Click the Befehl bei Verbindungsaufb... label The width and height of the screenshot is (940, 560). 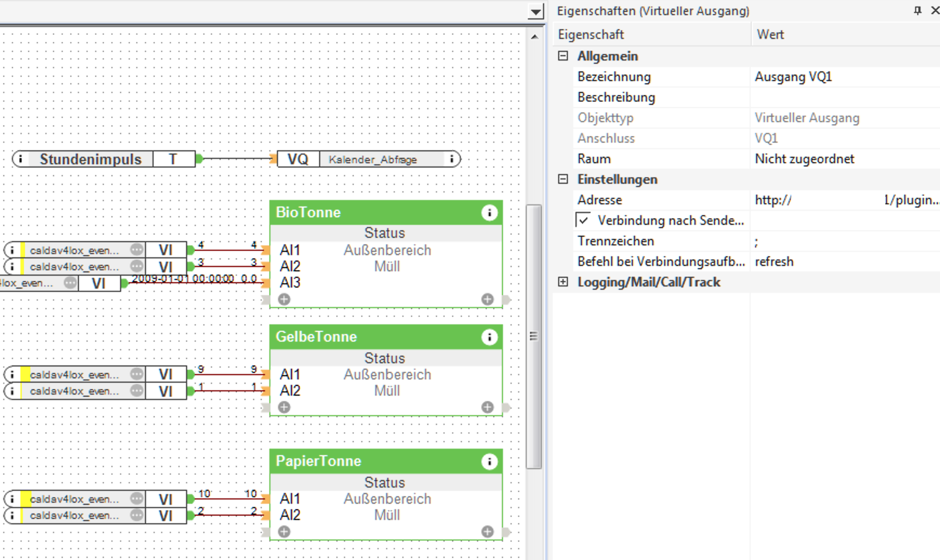point(661,262)
